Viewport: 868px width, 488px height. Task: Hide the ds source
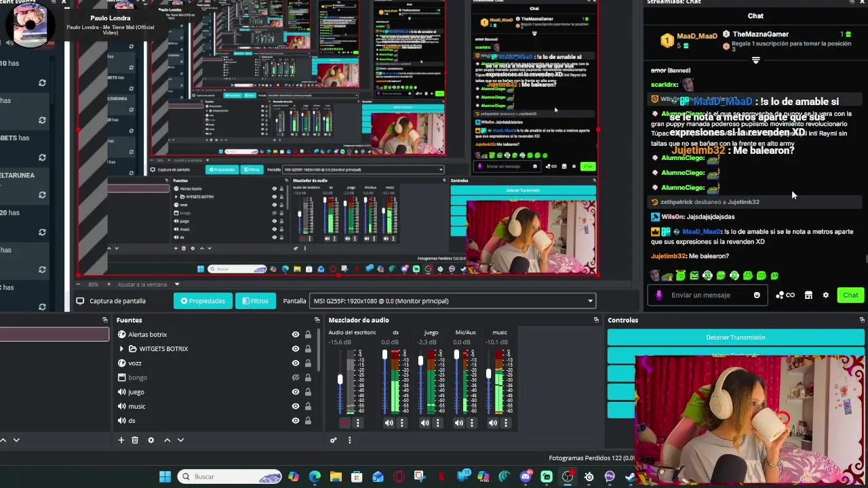tap(296, 420)
